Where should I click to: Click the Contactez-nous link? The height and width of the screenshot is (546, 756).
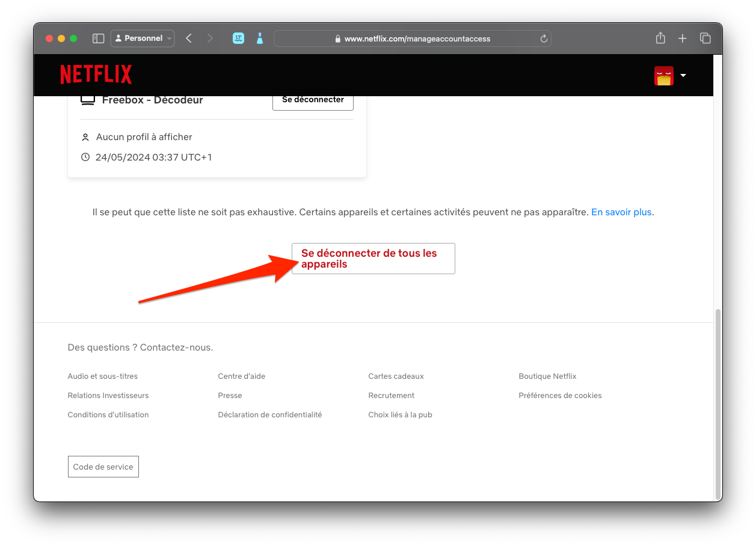[x=176, y=348]
